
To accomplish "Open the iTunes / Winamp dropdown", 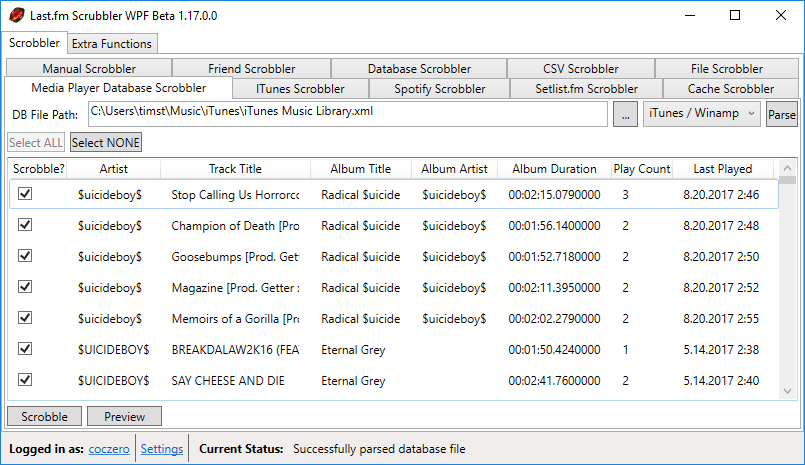I will (702, 114).
